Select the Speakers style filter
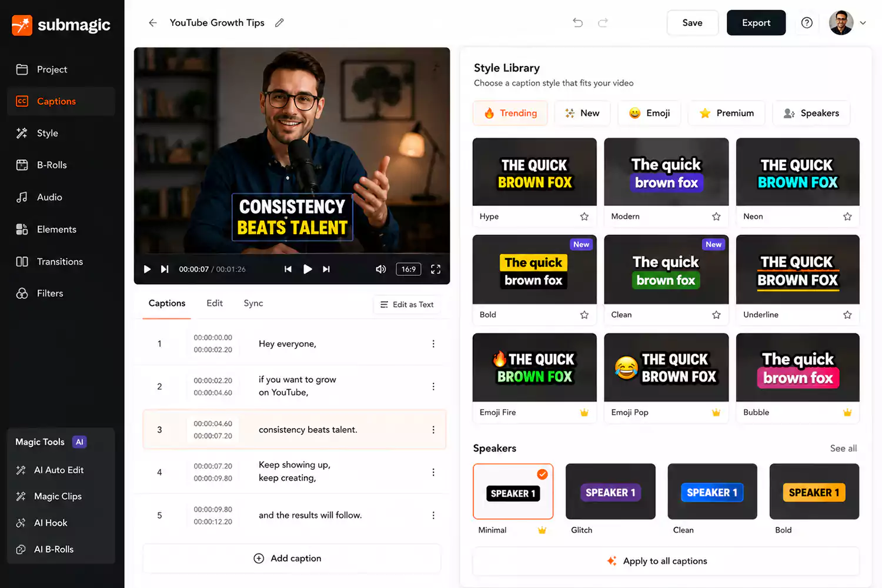 click(x=811, y=113)
